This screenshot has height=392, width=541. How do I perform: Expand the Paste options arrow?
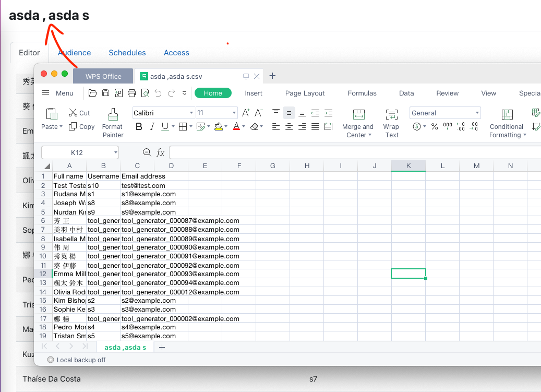tap(61, 127)
